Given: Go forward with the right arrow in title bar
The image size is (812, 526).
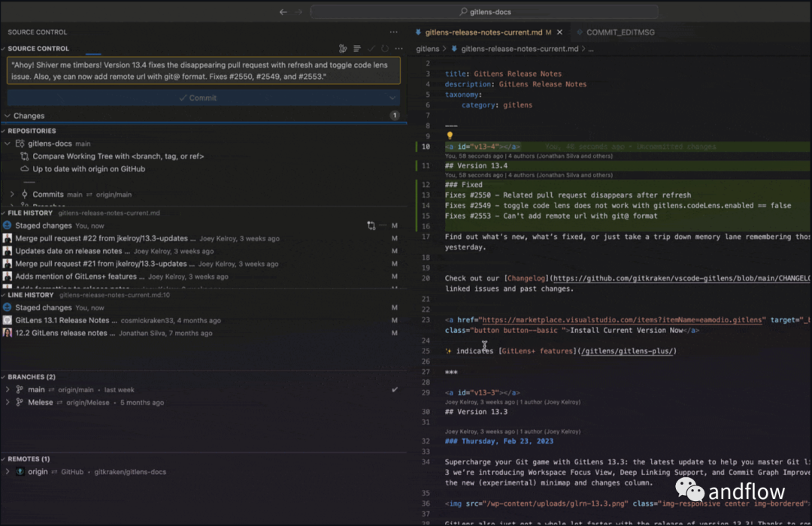Looking at the screenshot, I should [298, 12].
